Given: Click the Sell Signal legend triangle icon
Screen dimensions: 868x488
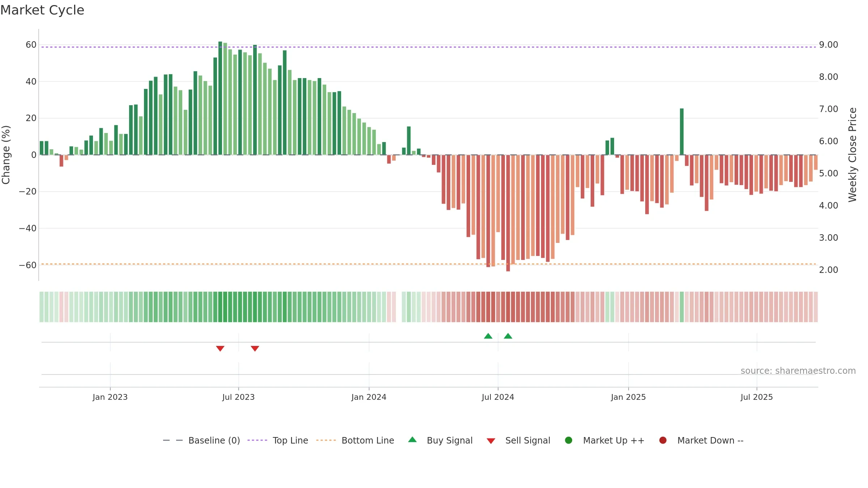Looking at the screenshot, I should [x=491, y=441].
